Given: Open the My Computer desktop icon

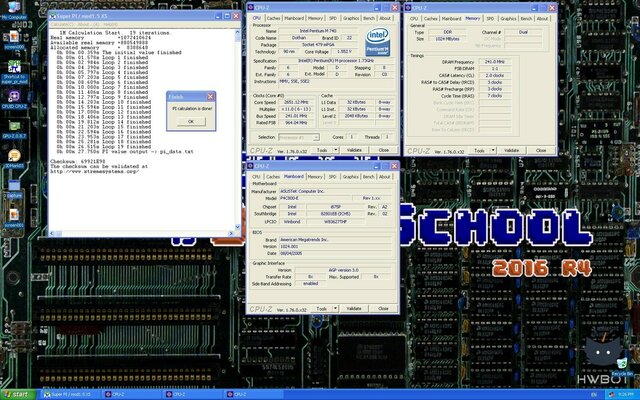Looking at the screenshot, I should click(13, 9).
